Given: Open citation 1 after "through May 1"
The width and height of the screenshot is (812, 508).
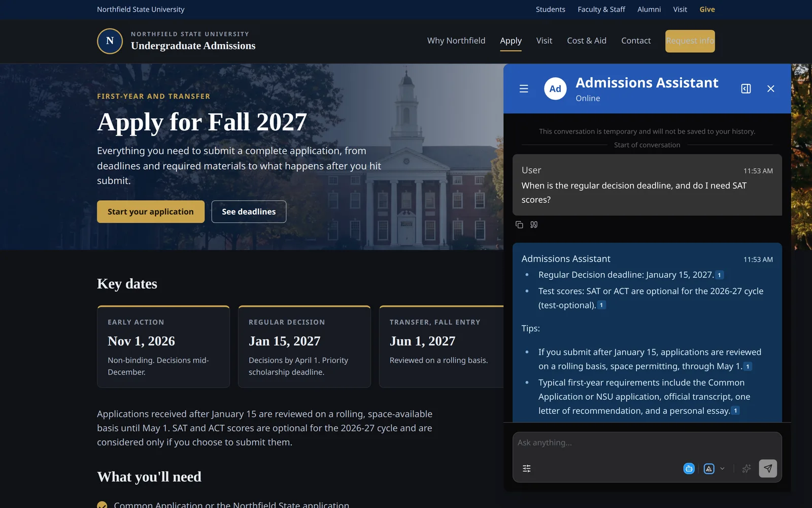Looking at the screenshot, I should pyautogui.click(x=748, y=366).
